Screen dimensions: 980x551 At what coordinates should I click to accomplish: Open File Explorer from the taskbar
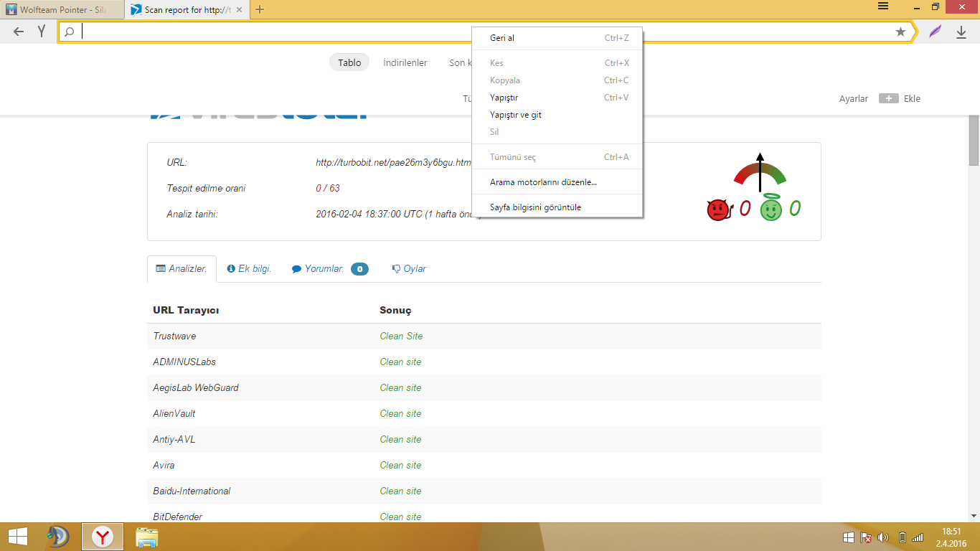click(146, 537)
